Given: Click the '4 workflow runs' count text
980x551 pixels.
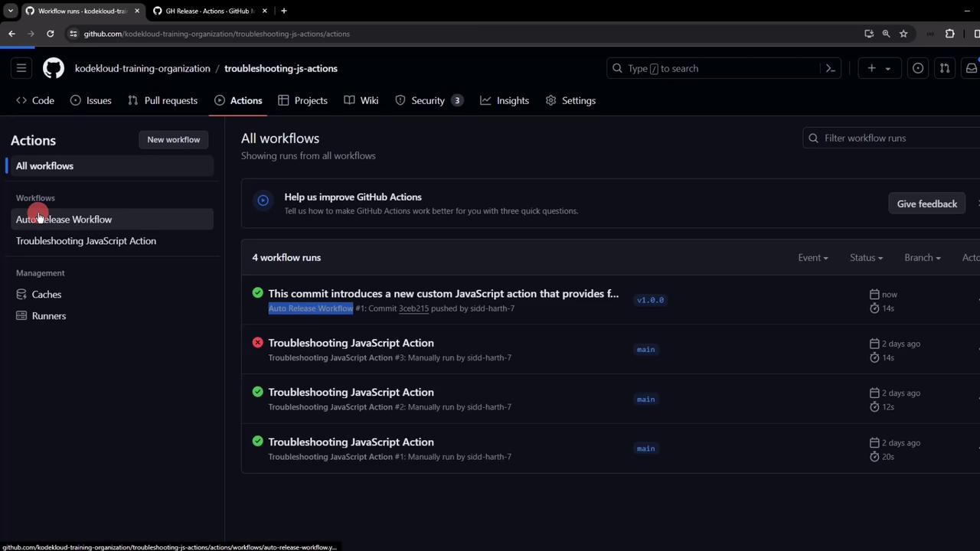Looking at the screenshot, I should (x=286, y=257).
